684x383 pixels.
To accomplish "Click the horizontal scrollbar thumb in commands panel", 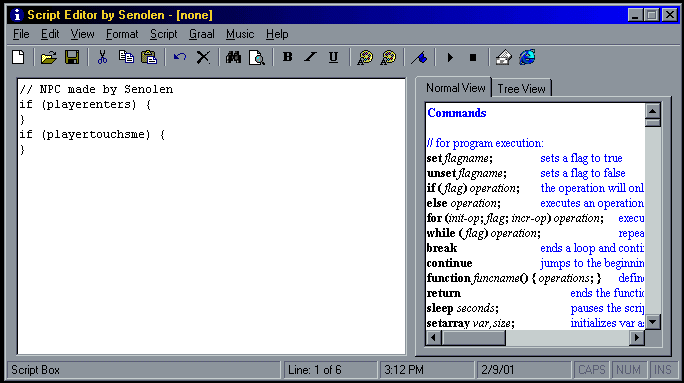I will point(474,338).
